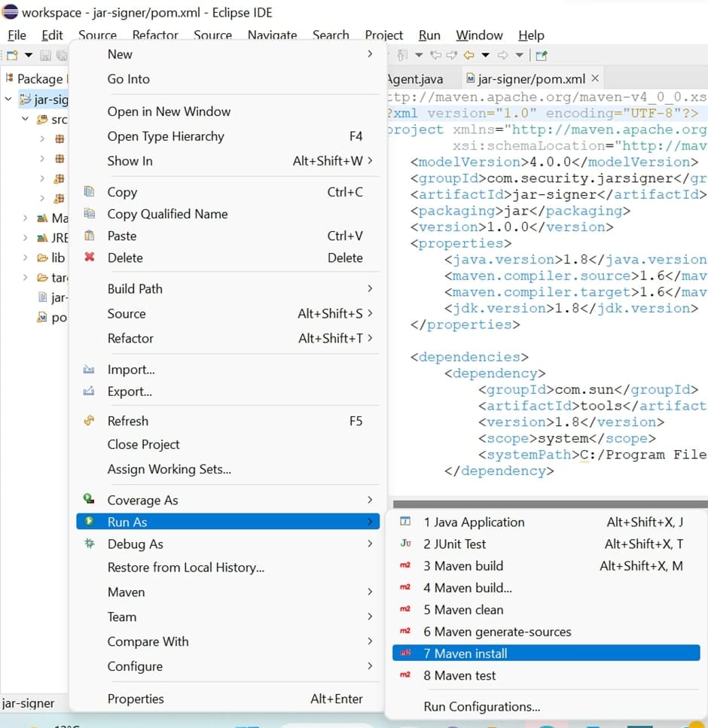Click the Run As play icon
708x728 pixels.
[x=90, y=521]
